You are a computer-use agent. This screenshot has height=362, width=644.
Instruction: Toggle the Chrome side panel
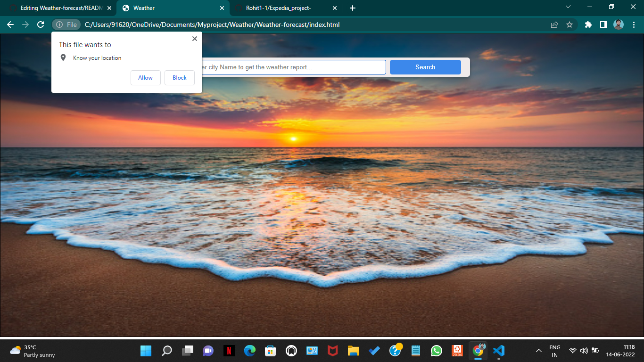pyautogui.click(x=603, y=25)
